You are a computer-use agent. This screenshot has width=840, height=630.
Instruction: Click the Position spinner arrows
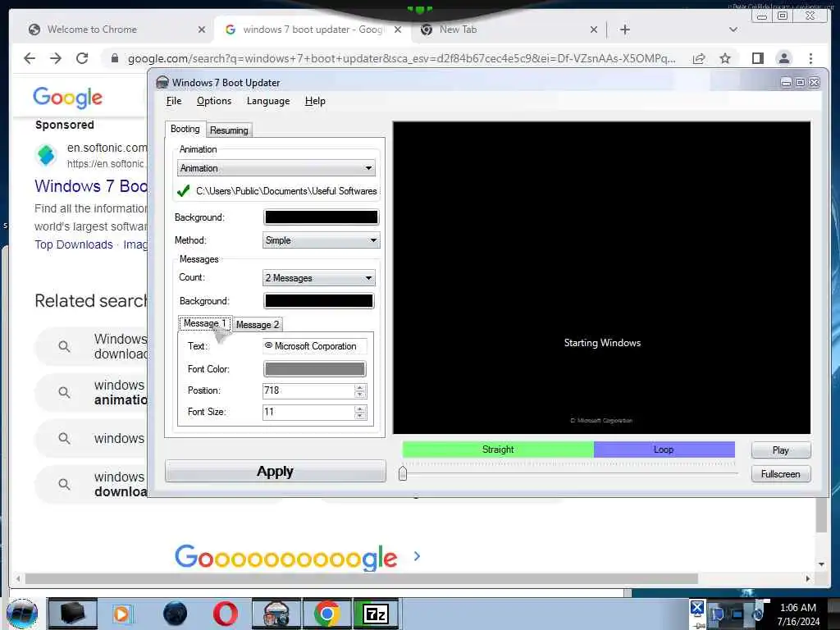coord(360,390)
